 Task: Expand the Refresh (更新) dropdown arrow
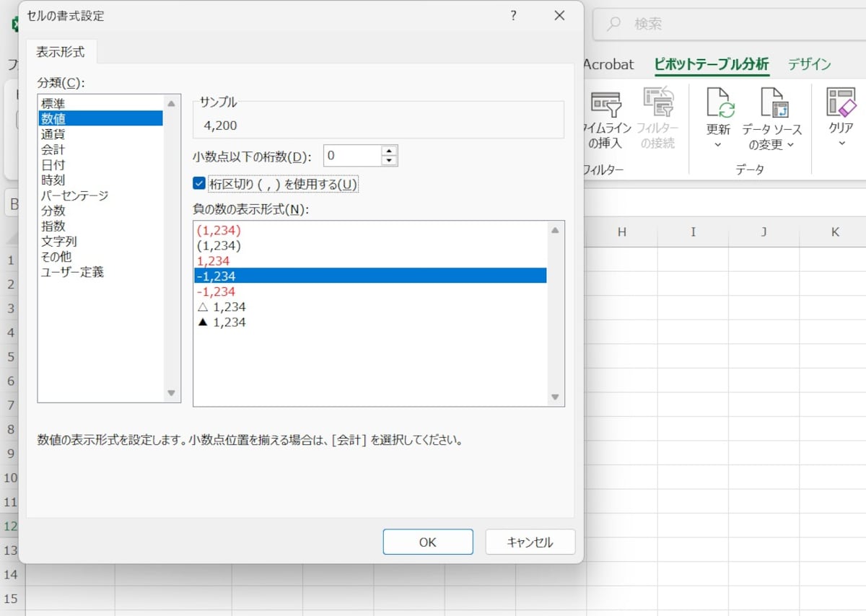pyautogui.click(x=718, y=145)
